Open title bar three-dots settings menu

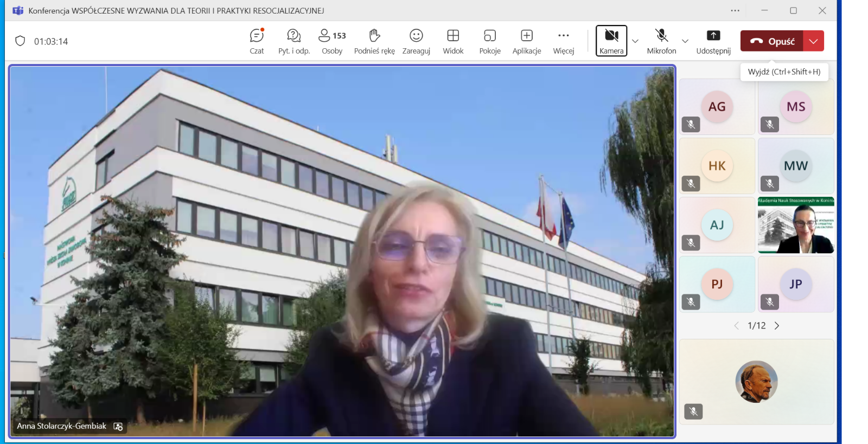click(x=735, y=11)
